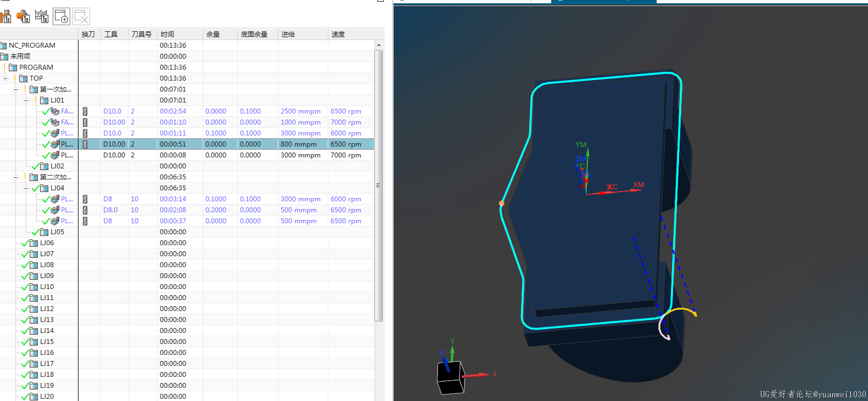
Task: Click PL... operation icon in 00:03:14 row
Action: tap(55, 199)
